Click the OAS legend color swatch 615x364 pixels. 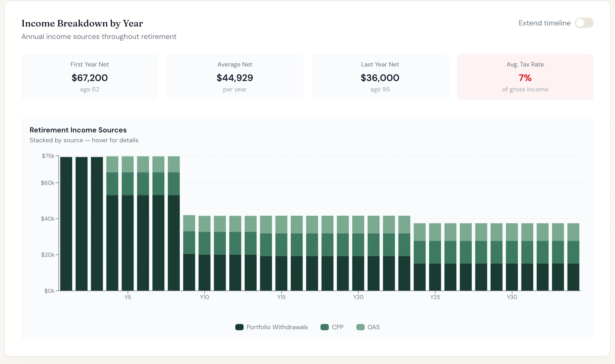[x=360, y=327]
